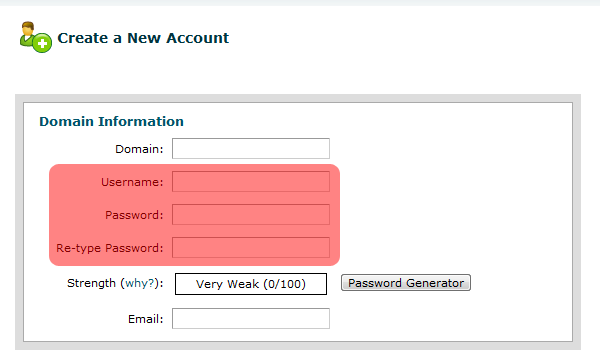Click the Domain: field label

click(139, 149)
